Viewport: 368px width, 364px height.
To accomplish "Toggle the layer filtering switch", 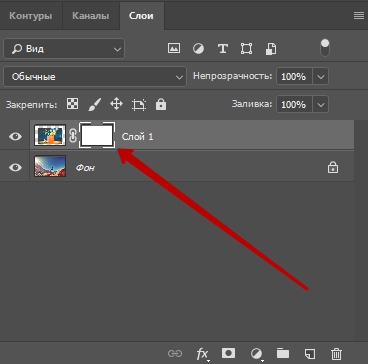I will [325, 48].
